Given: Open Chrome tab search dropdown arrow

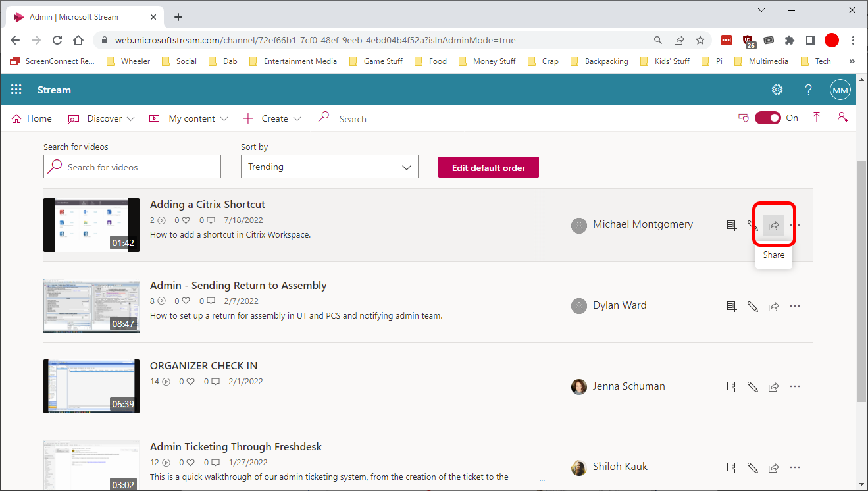Looking at the screenshot, I should [761, 10].
